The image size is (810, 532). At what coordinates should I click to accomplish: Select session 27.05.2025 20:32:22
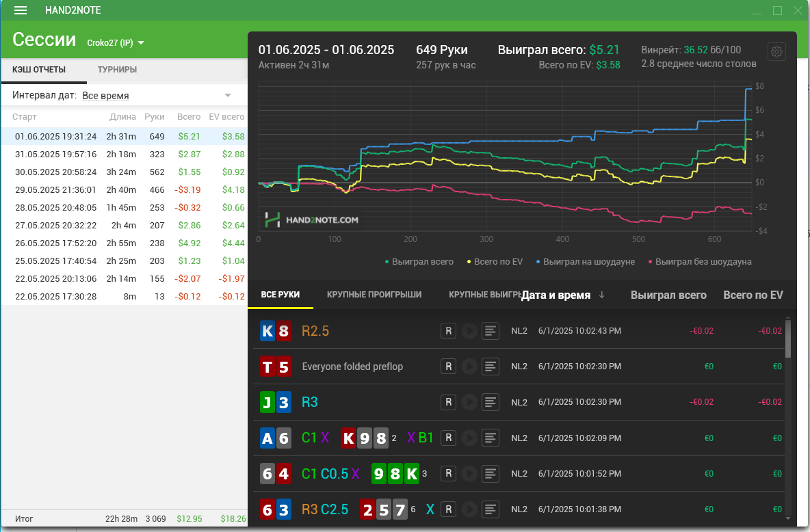click(124, 225)
